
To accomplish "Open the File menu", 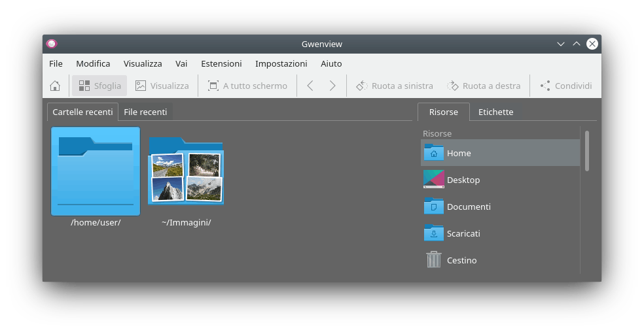I will pyautogui.click(x=56, y=63).
